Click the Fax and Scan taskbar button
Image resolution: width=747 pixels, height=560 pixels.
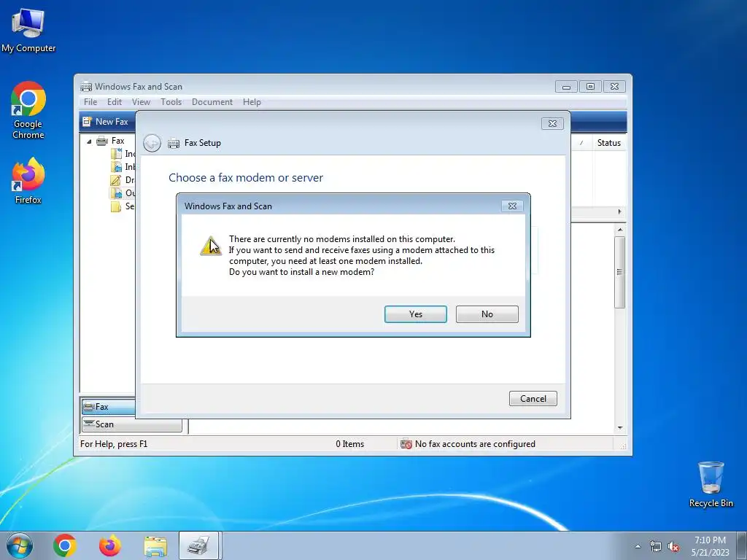(198, 545)
